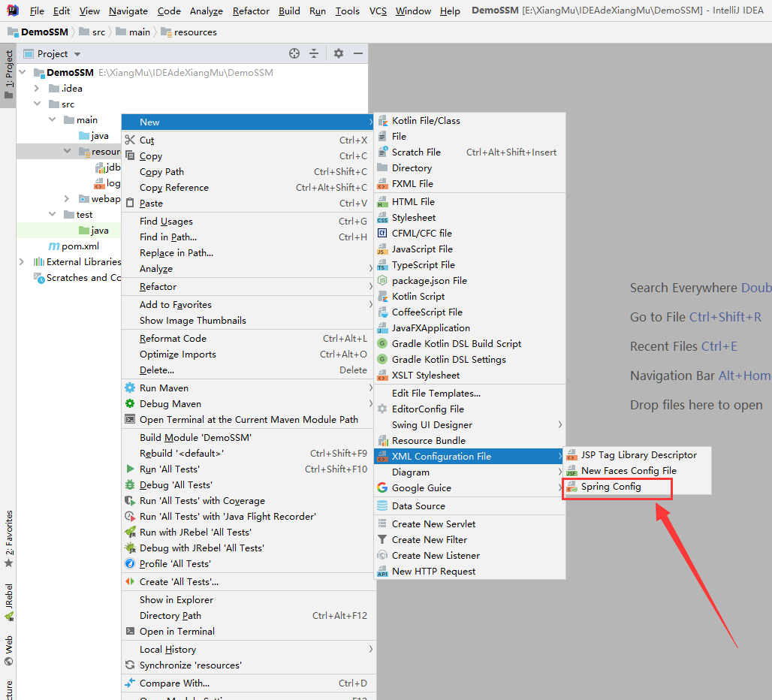Click the Run Maven gear icon
Screen dimensions: 772x700
130,388
